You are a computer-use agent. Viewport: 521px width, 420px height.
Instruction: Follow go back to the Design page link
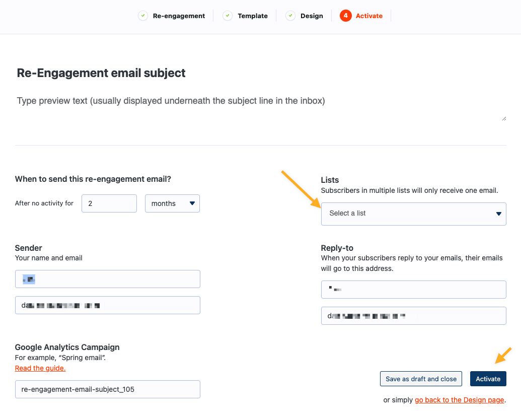click(459, 400)
